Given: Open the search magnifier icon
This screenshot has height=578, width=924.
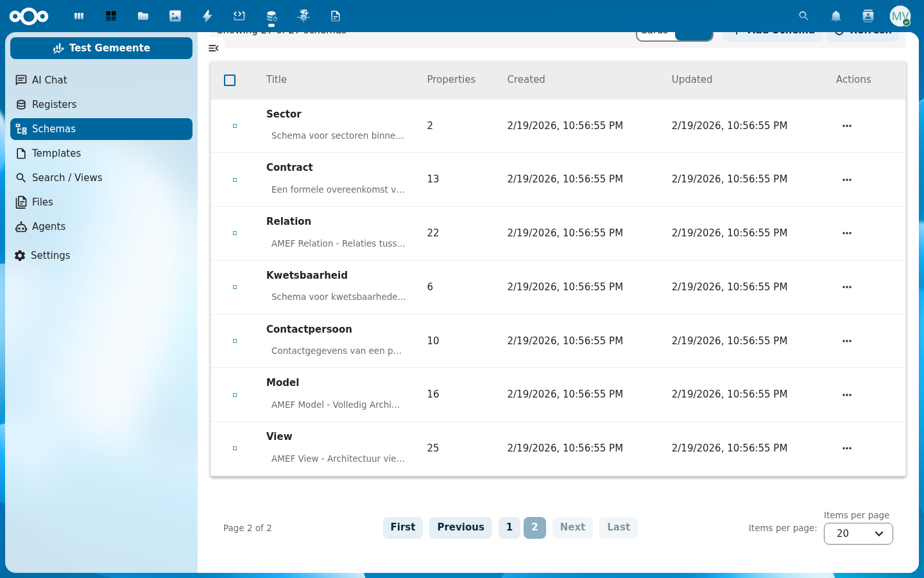Looking at the screenshot, I should 803,16.
